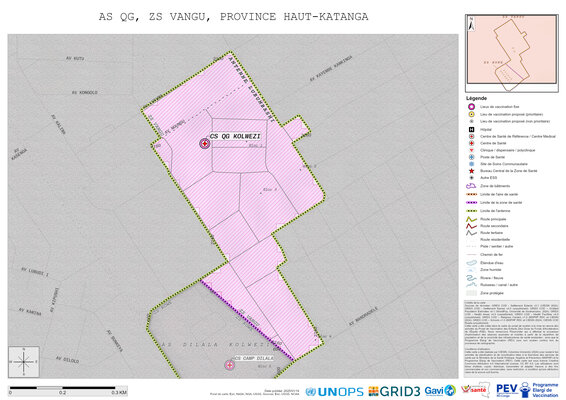Image resolution: width=566 pixels, height=400 pixels.
Task: Click the Route tertiaire grey line symbol
Action: [471, 233]
